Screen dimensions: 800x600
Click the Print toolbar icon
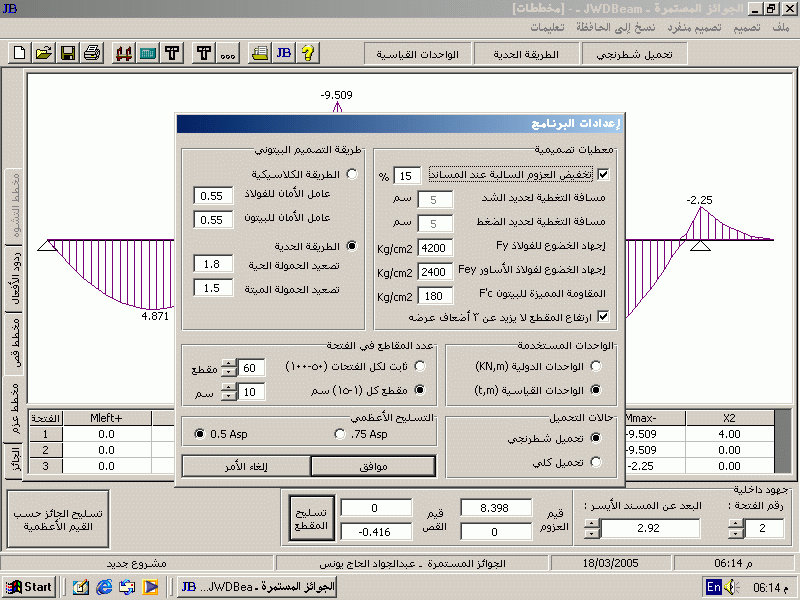(92, 53)
